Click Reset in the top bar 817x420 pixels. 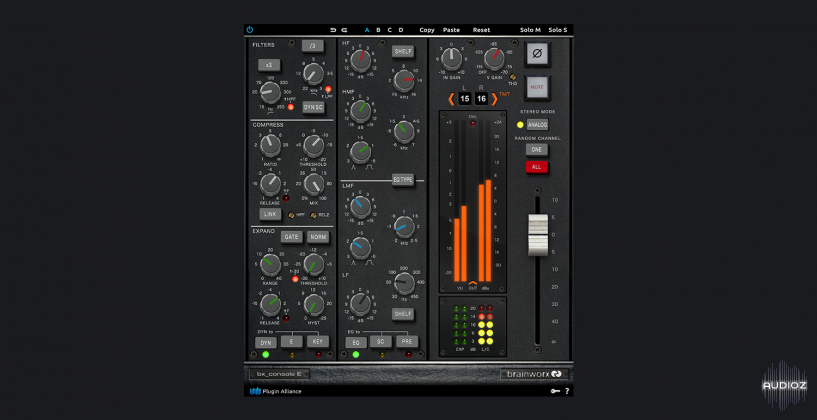(x=481, y=30)
